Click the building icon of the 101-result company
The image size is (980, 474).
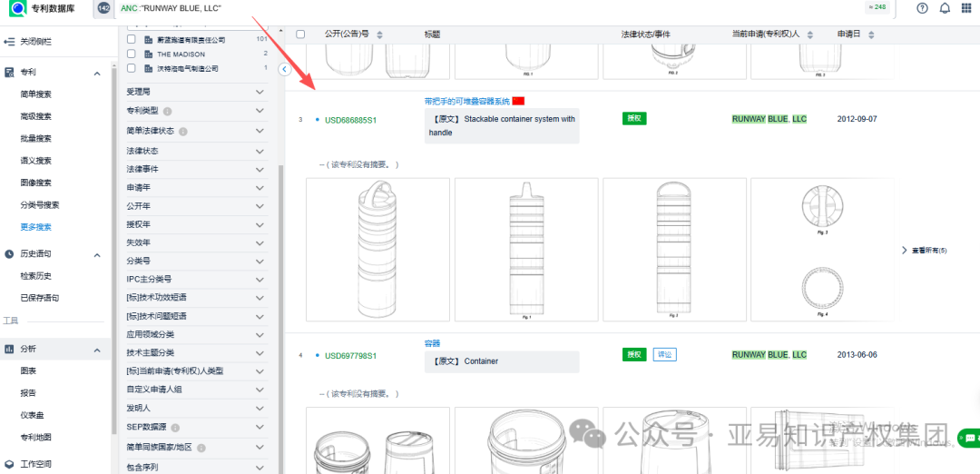pos(148,39)
